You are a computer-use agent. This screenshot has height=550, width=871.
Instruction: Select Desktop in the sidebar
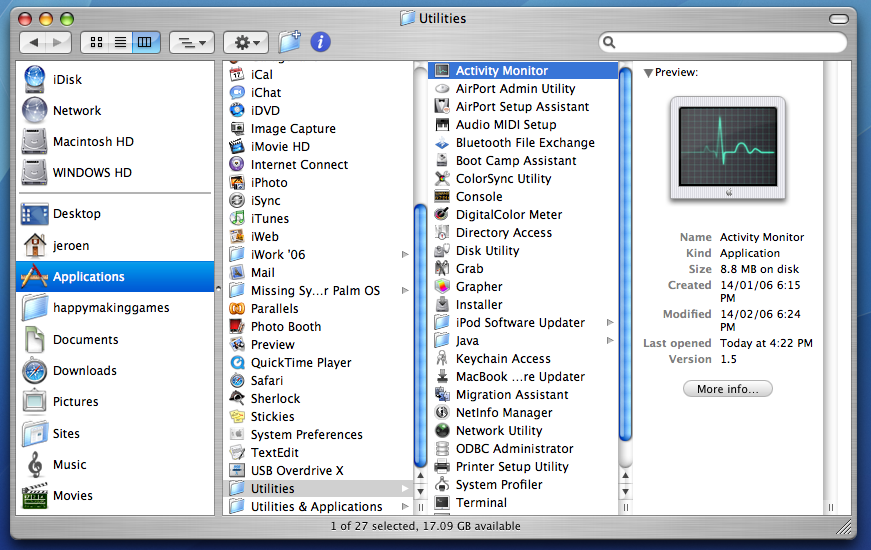pyautogui.click(x=115, y=214)
